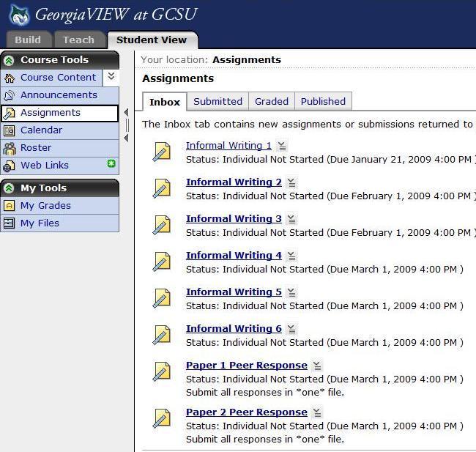Click the sidebar resize handle between arrows
476x452 pixels.
127,125
